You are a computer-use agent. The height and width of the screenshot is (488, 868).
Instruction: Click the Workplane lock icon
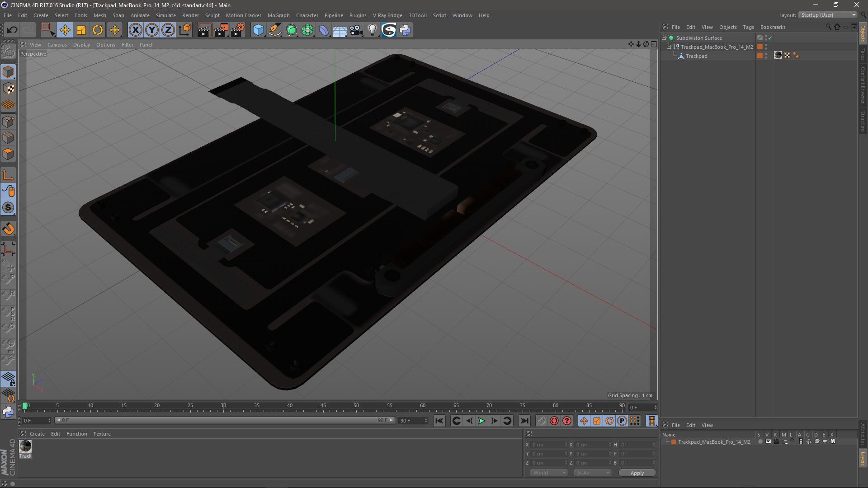(x=8, y=379)
